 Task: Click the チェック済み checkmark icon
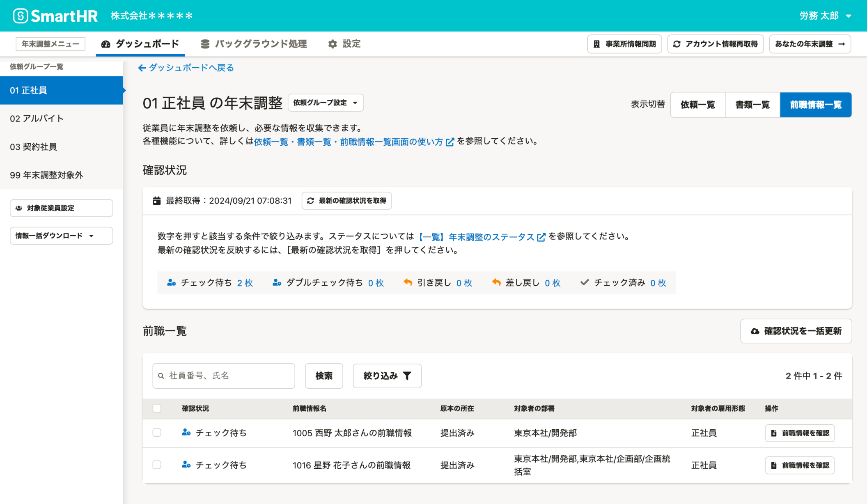(x=585, y=282)
